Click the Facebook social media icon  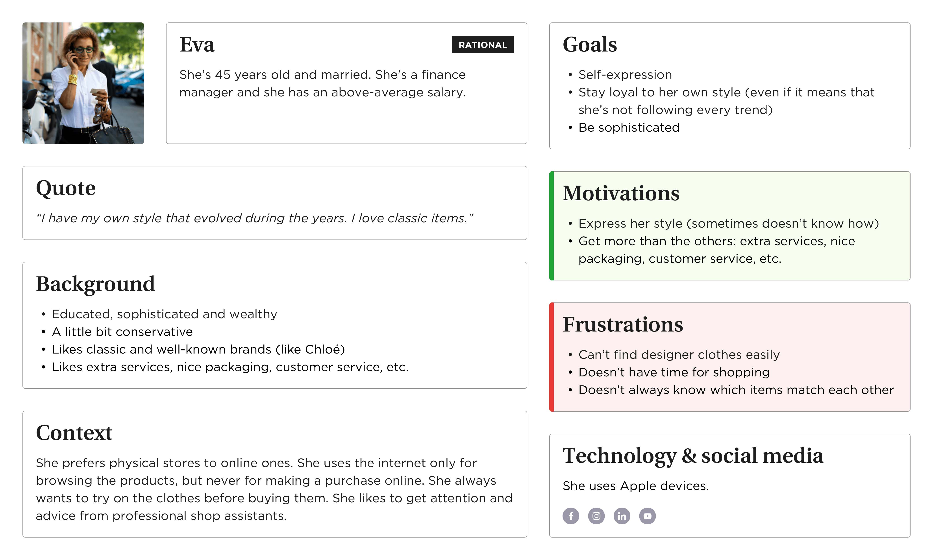click(x=570, y=516)
